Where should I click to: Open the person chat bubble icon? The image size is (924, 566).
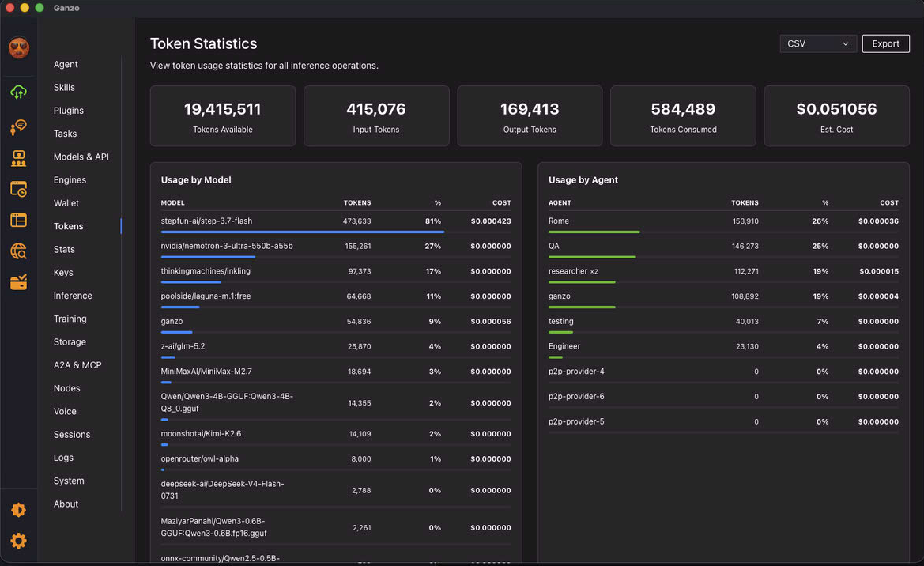pyautogui.click(x=19, y=126)
